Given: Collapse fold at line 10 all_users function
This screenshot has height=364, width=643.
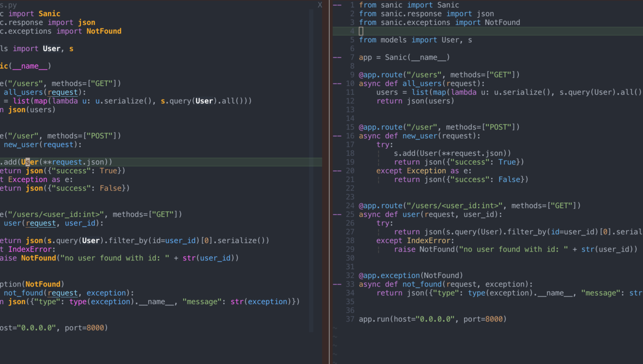Looking at the screenshot, I should click(x=337, y=83).
